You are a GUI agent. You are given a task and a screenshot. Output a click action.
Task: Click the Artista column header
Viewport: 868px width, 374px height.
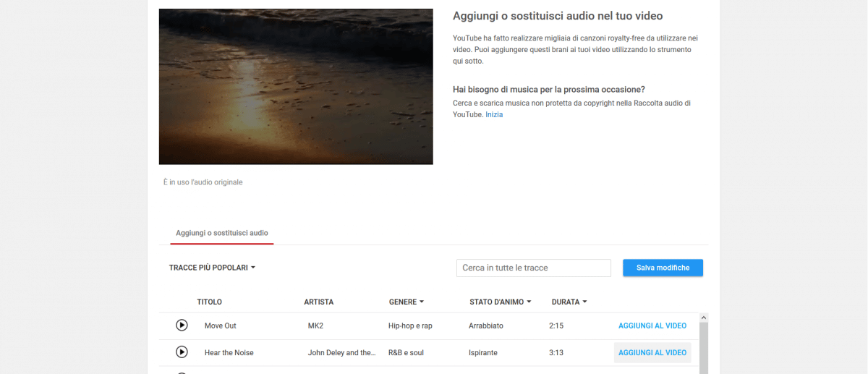[318, 302]
